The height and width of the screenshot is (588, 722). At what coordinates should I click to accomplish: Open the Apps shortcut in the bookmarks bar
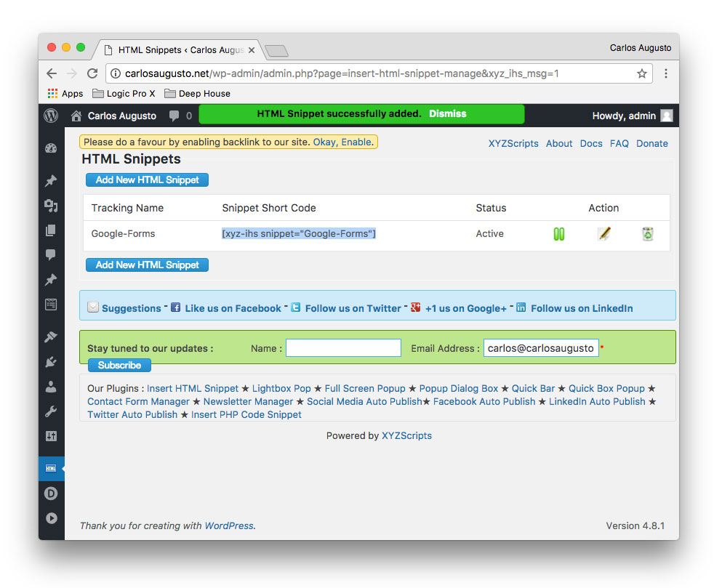point(65,94)
